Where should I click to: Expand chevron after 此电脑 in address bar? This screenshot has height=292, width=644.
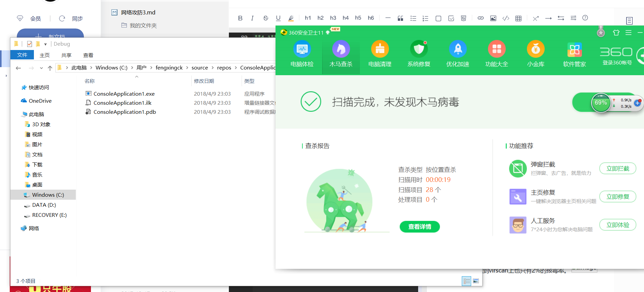tap(91, 68)
